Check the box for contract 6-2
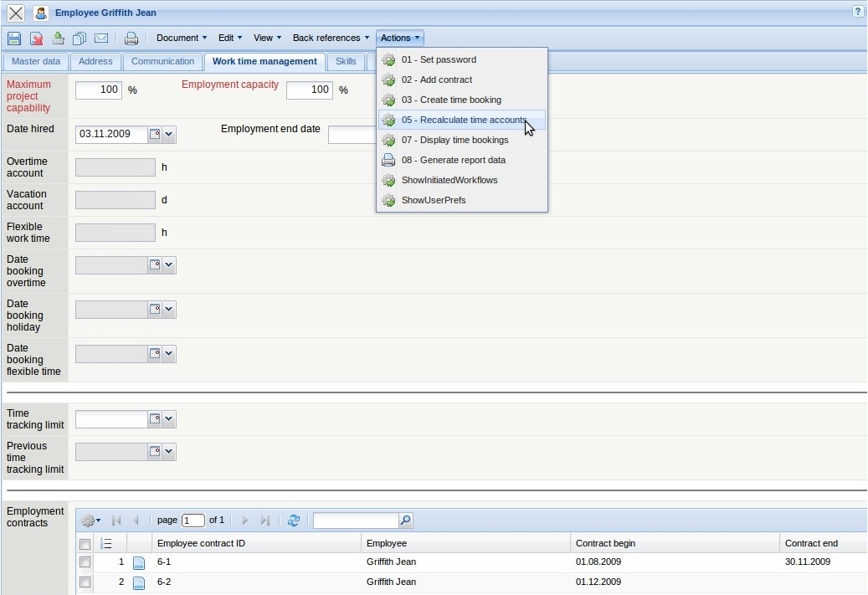Viewport: 868px width, 595px height. (85, 582)
